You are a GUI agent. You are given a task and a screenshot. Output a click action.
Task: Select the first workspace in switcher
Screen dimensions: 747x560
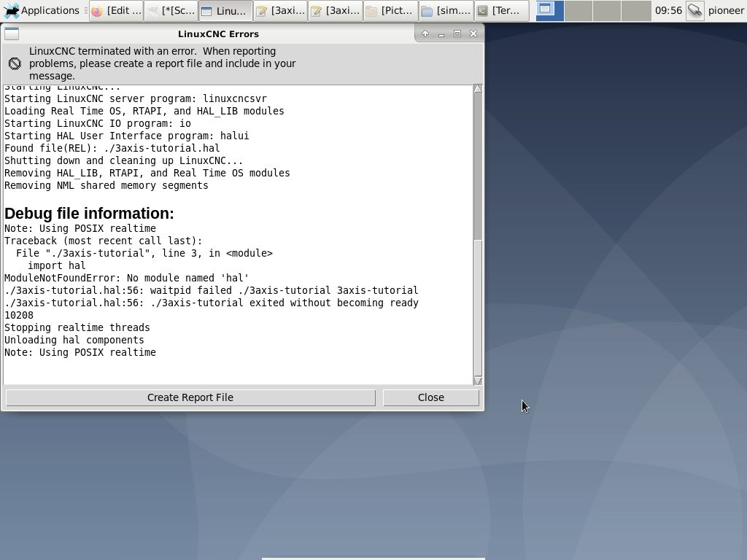pos(550,10)
